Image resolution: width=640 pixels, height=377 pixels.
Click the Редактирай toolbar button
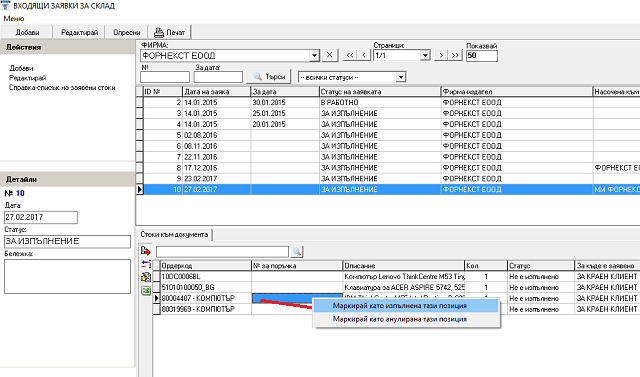click(79, 32)
